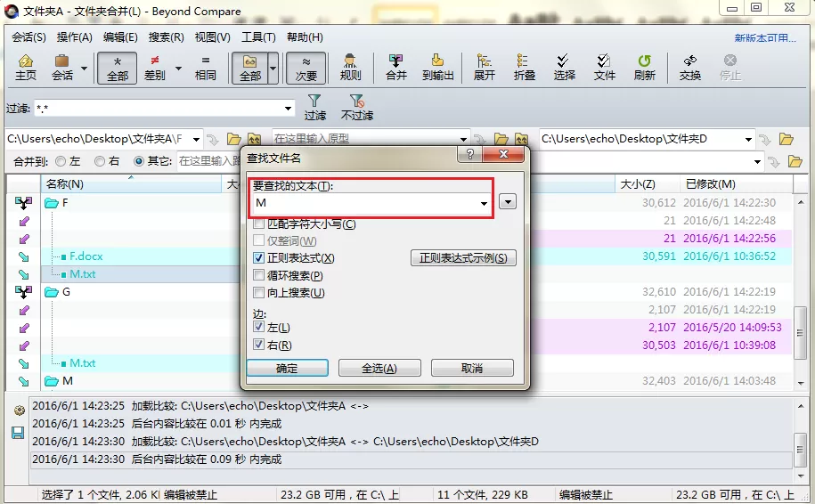Open dropdown of 文件夹D path
The width and height of the screenshot is (815, 504).
[x=748, y=139]
